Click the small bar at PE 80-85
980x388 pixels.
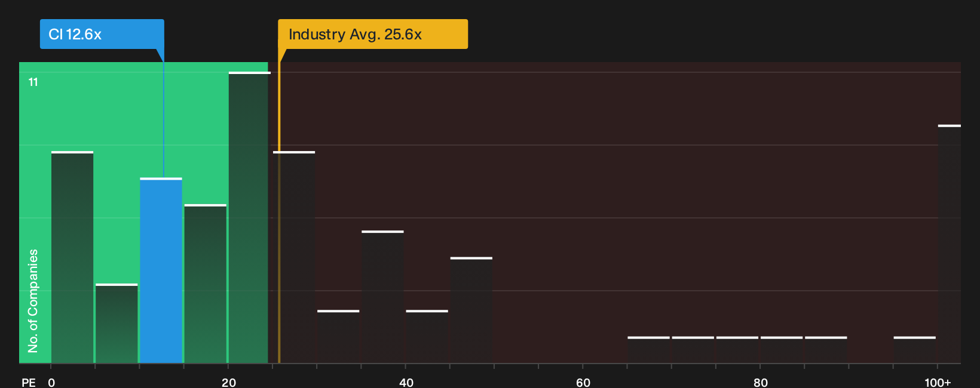coord(782,350)
